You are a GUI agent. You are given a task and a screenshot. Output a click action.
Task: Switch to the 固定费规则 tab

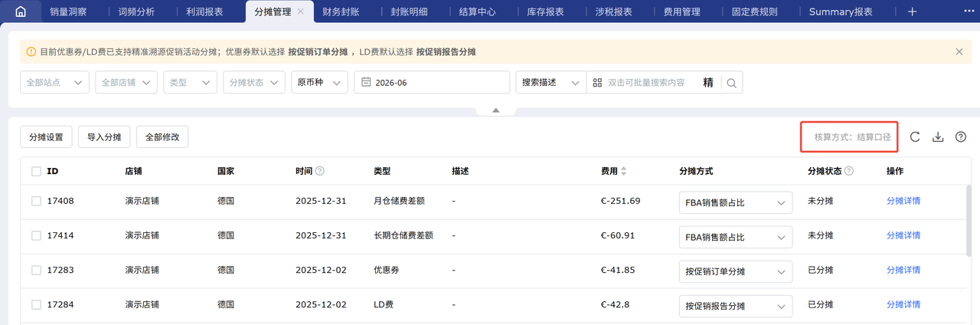[755, 11]
